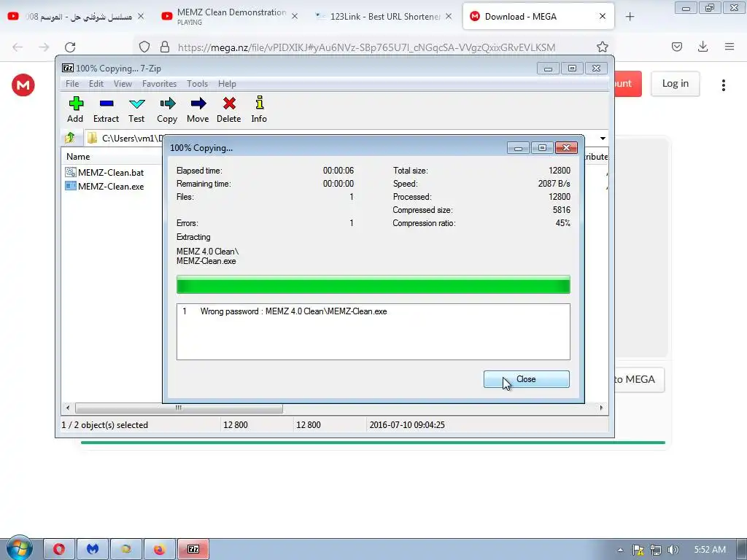
Task: Click the network tray icon
Action: 656,550
